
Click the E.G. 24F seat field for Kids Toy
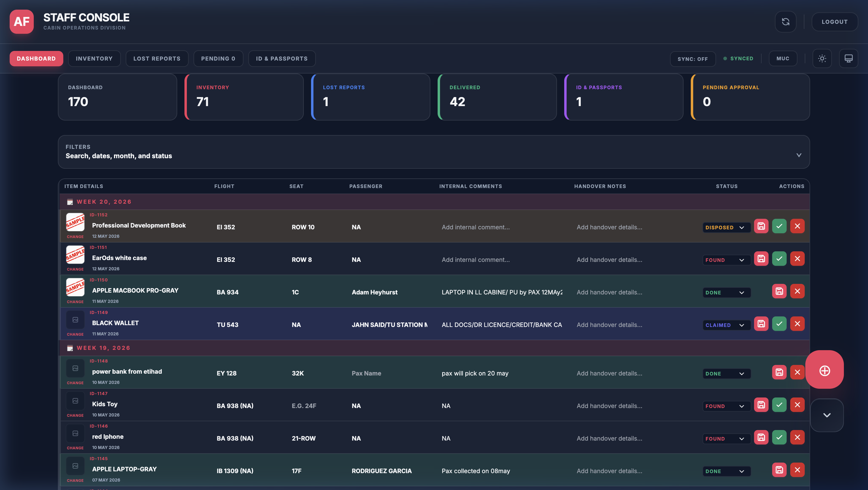[313, 406]
